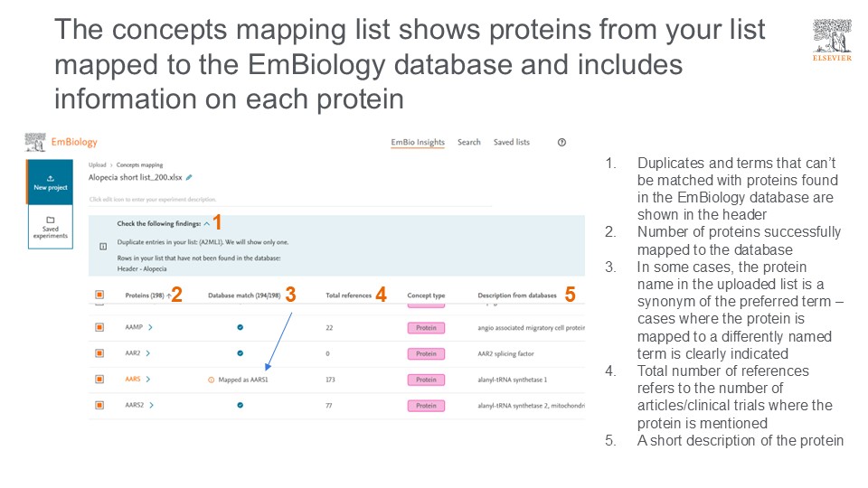Click the AAR2 database match checkmark icon
Image resolution: width=868 pixels, height=488 pixels.
pos(240,353)
